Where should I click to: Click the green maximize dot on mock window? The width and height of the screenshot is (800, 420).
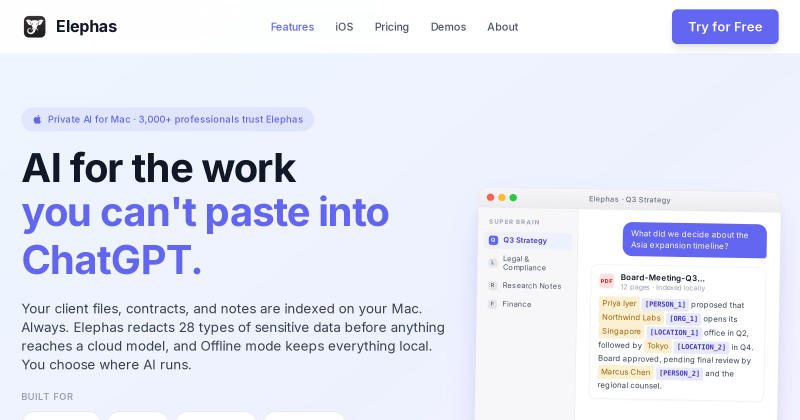[x=513, y=198]
